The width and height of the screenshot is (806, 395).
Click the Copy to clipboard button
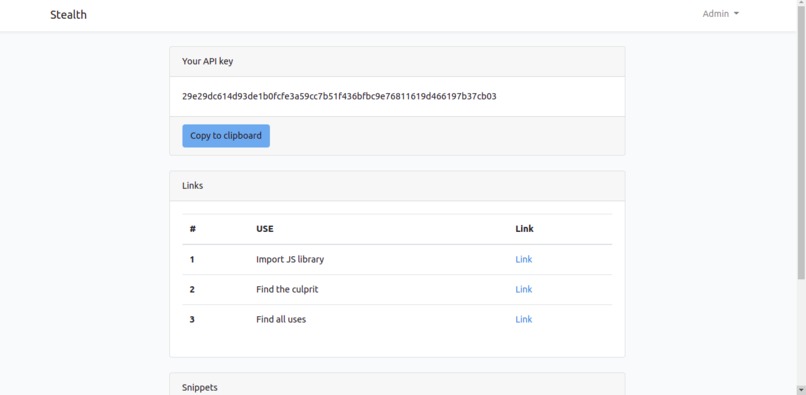(x=226, y=136)
